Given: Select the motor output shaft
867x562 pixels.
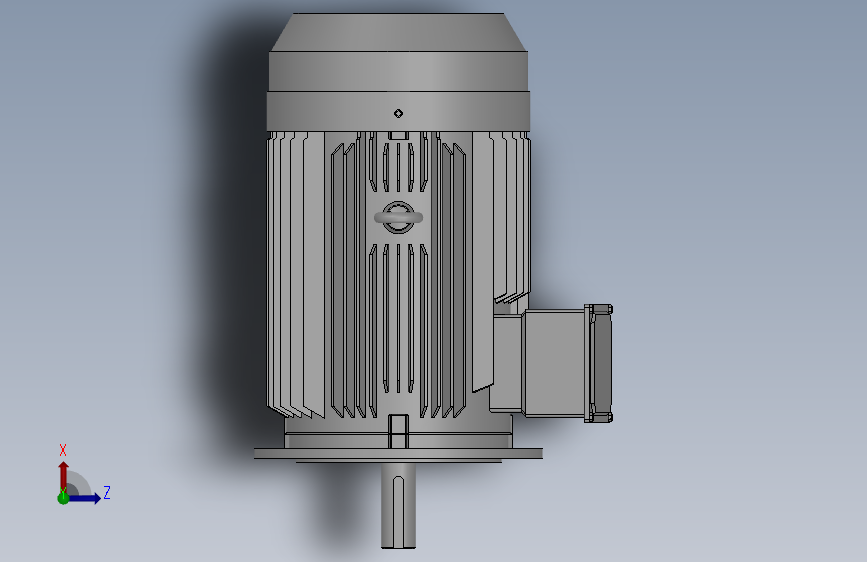Looking at the screenshot, I should 398,506.
